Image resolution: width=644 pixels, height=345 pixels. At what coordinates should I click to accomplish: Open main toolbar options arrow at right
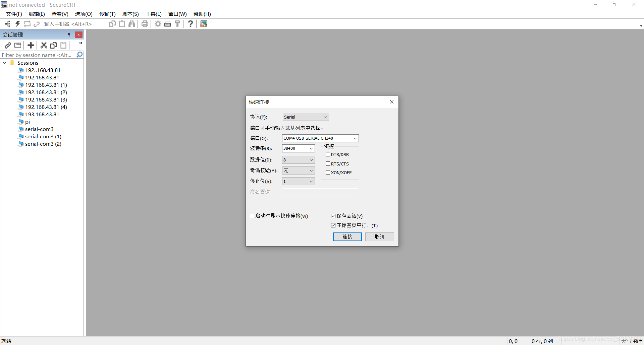(641, 26)
